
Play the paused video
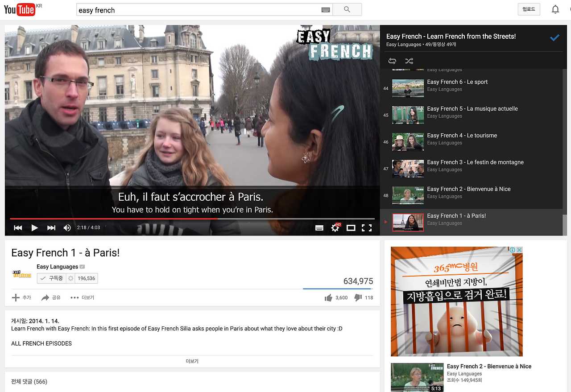[34, 228]
